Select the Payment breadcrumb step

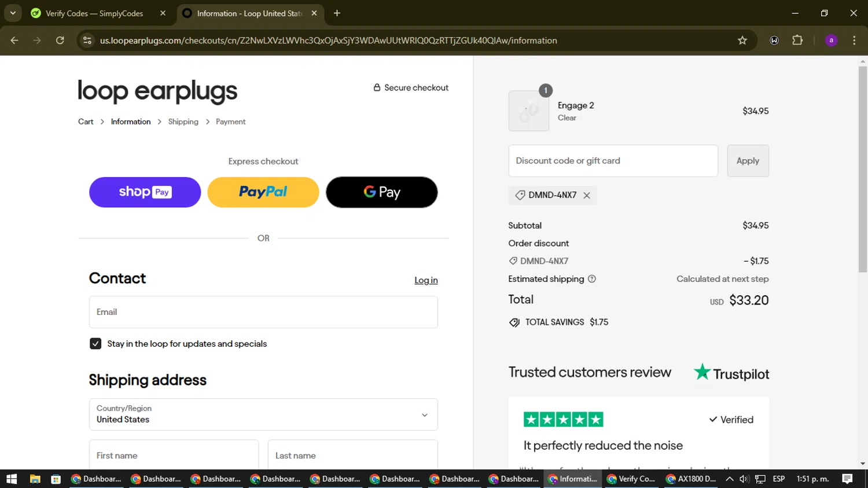[231, 122]
